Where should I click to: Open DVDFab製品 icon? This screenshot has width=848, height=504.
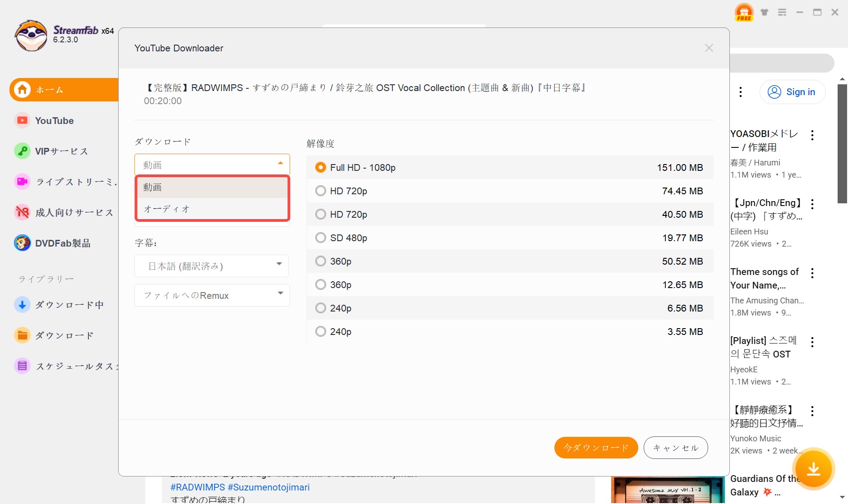(22, 243)
